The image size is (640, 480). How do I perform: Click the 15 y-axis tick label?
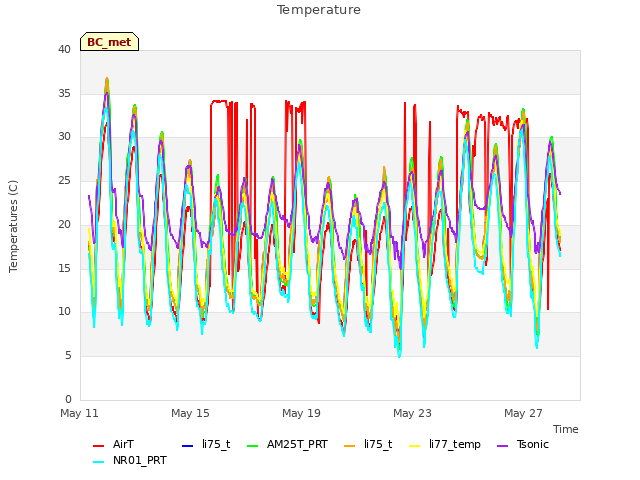[64, 268]
